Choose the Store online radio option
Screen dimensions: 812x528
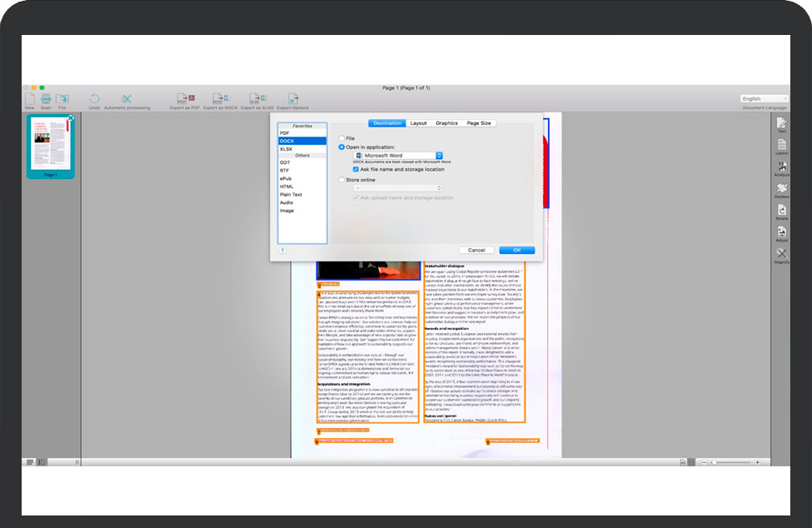(x=341, y=179)
